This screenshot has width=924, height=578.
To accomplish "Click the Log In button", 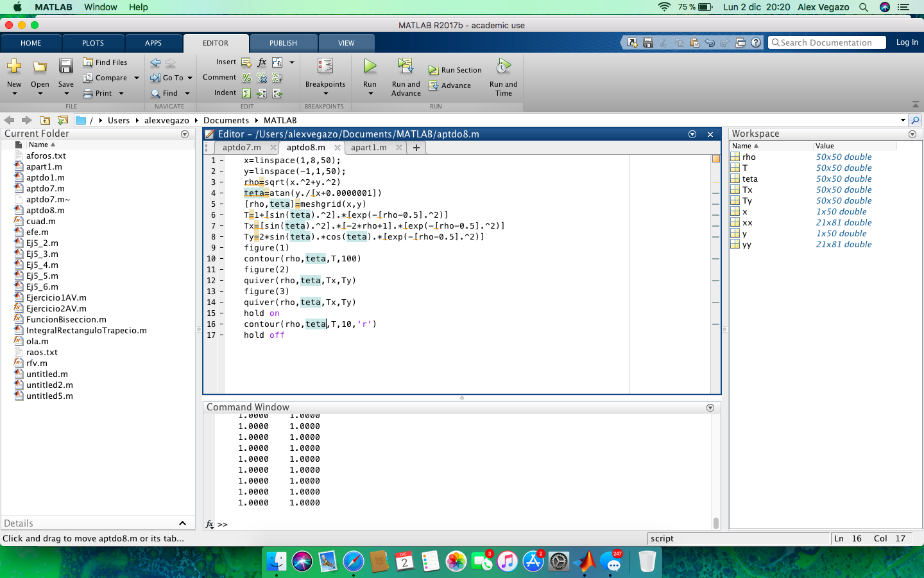I will point(907,42).
